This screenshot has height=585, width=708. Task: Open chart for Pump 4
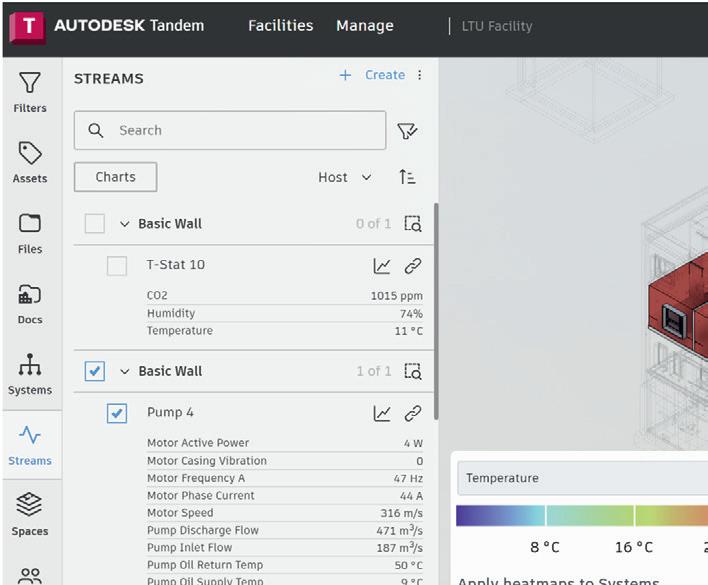[x=382, y=413]
